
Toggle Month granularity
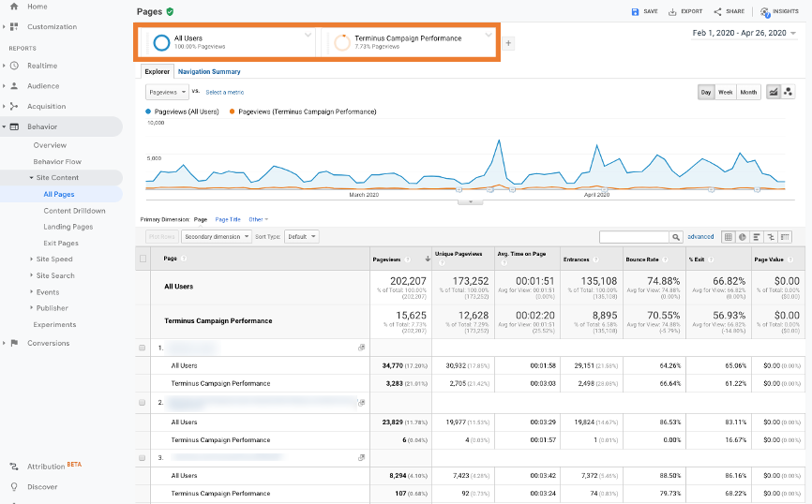click(x=748, y=92)
